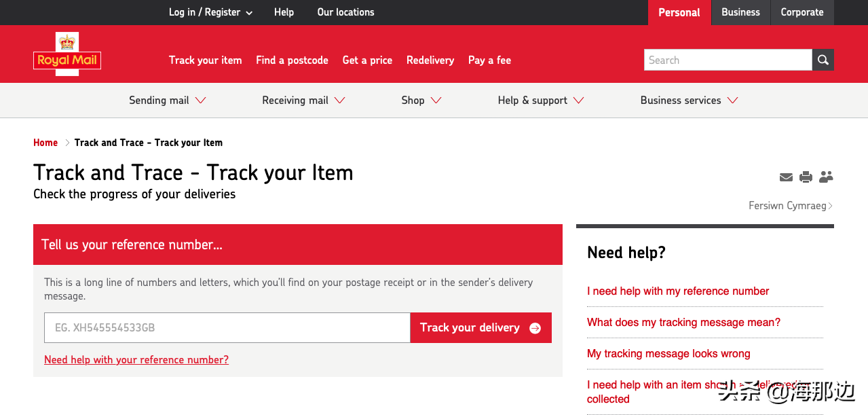Screen dimensions: 868x415
Task: Focus the Search text box
Action: [728, 60]
